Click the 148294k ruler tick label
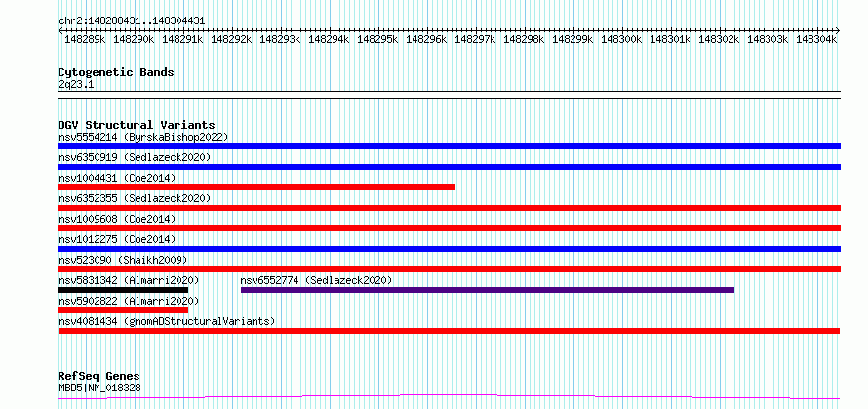868x409 pixels. tap(329, 40)
